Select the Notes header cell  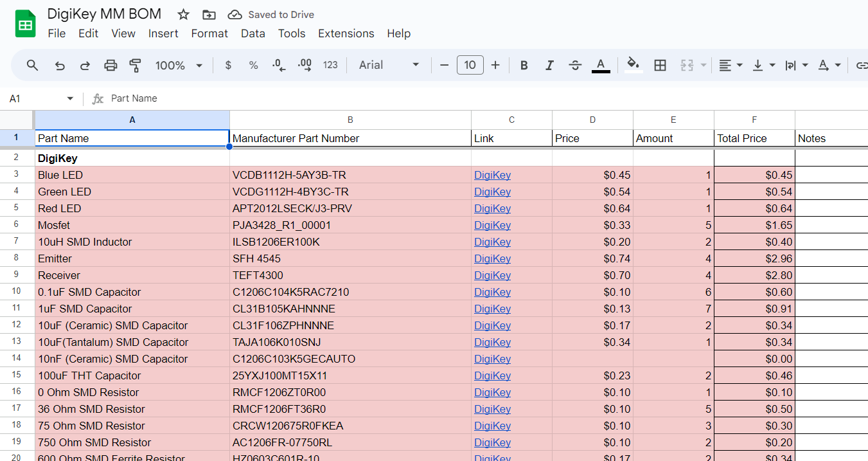click(831, 138)
